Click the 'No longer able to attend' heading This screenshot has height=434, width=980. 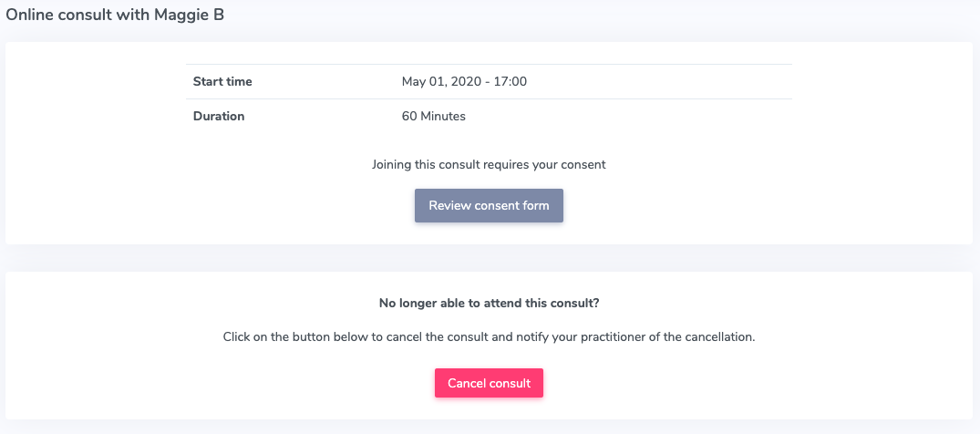point(490,304)
